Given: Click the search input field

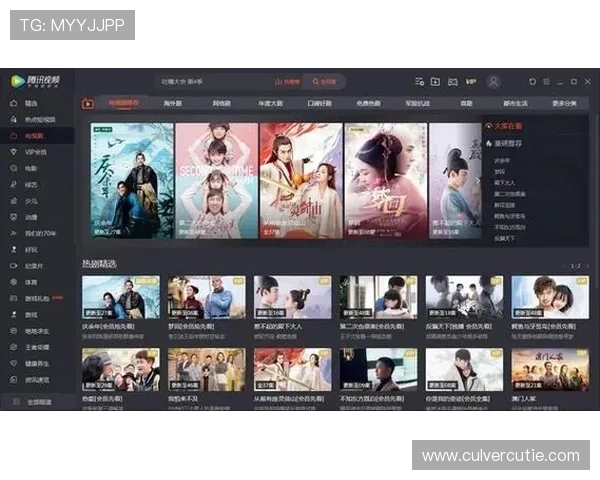Looking at the screenshot, I should (x=214, y=82).
